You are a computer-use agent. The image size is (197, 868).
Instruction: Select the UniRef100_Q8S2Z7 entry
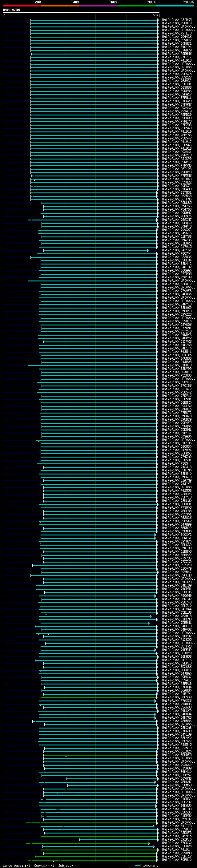point(176,78)
